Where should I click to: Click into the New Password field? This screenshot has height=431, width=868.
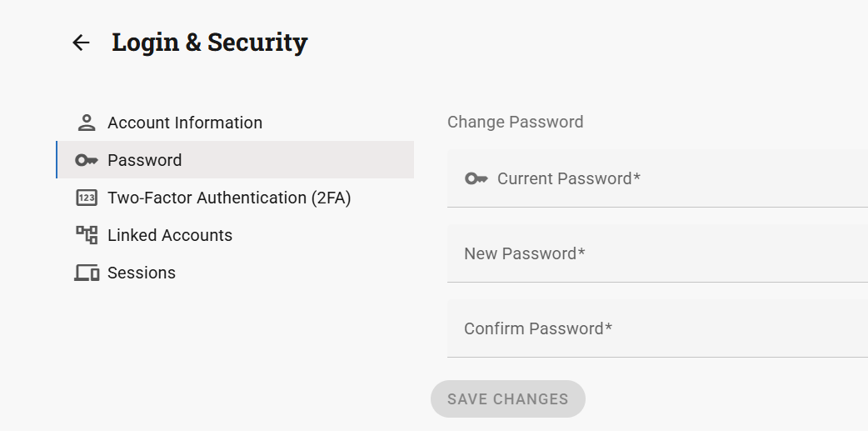click(666, 253)
